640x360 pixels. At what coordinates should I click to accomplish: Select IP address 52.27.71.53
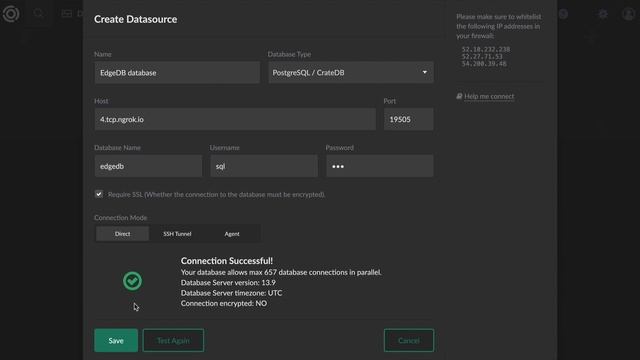tap(482, 56)
